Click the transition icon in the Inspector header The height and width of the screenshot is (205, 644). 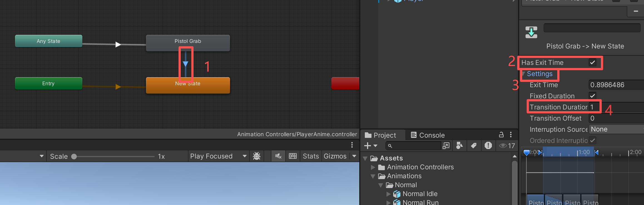pos(531,32)
